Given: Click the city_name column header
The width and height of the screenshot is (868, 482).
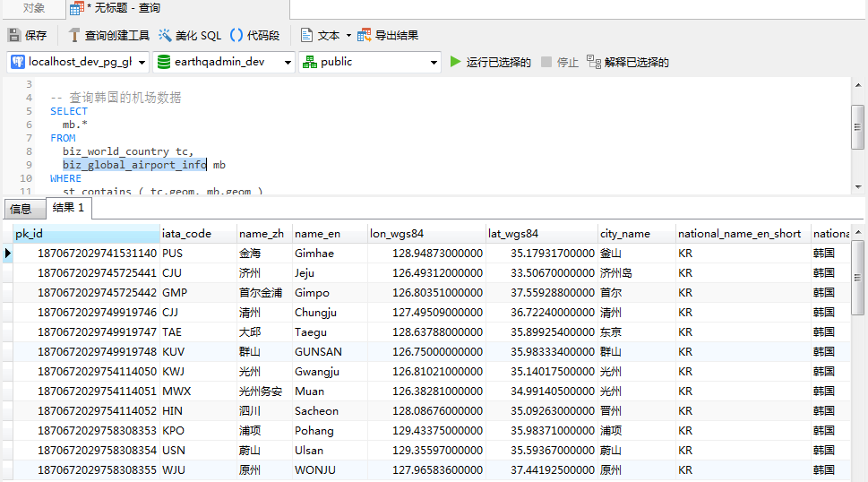Looking at the screenshot, I should pos(637,234).
